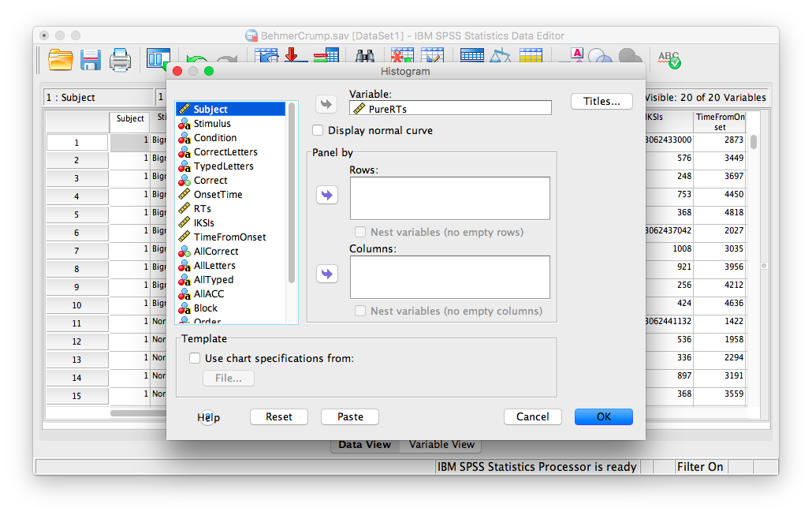Click the Print toolbar icon
Screen dimensions: 812x515
120,60
